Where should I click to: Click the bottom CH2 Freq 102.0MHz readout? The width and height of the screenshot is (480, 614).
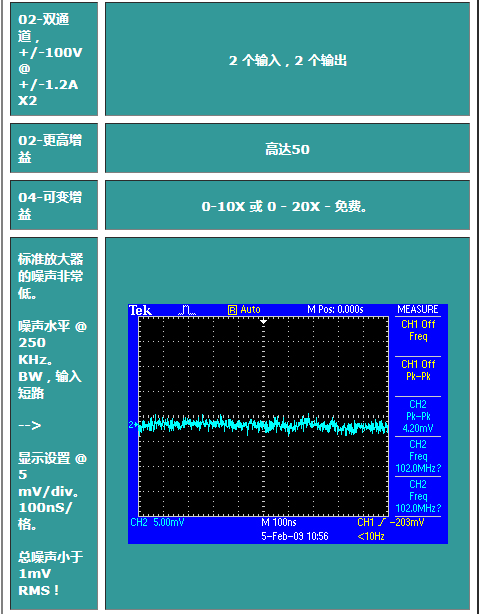click(x=418, y=496)
